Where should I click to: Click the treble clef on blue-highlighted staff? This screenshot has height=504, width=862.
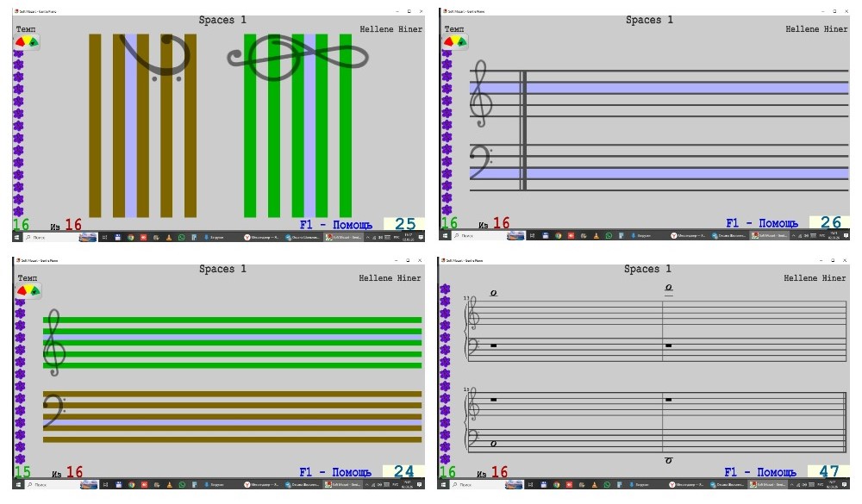coord(481,93)
